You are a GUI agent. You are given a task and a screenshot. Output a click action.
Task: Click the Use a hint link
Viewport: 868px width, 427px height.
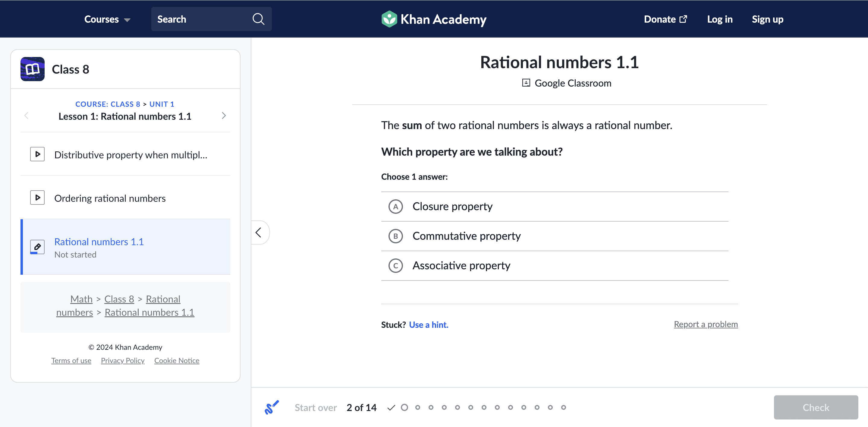tap(429, 324)
